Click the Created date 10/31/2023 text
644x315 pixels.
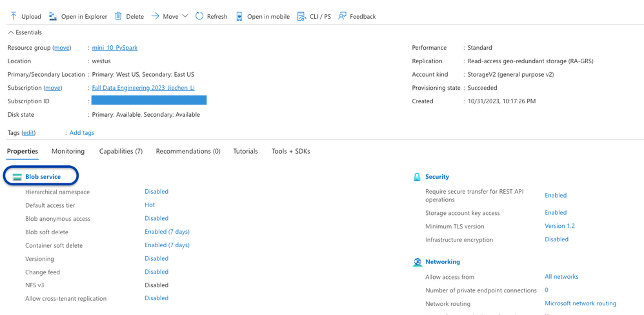click(502, 101)
